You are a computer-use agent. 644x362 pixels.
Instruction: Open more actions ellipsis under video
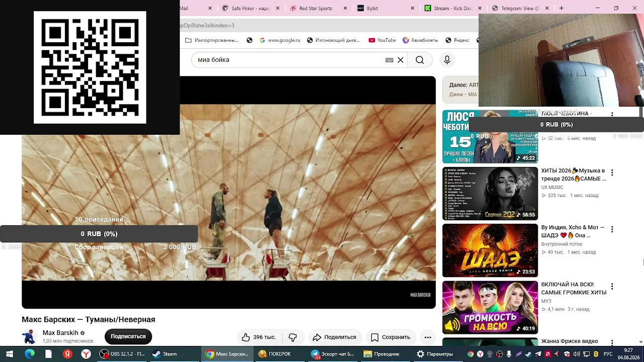(x=428, y=337)
